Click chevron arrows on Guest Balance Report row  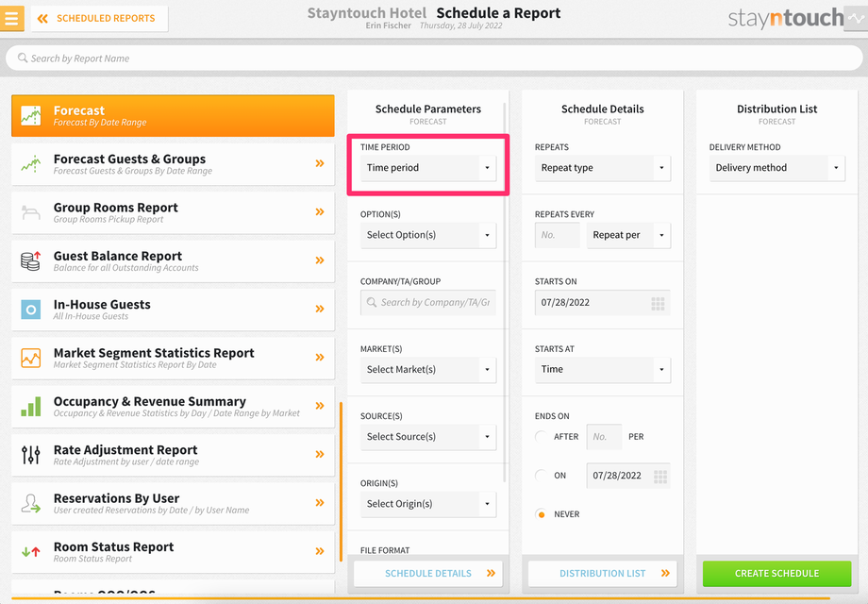coord(320,260)
